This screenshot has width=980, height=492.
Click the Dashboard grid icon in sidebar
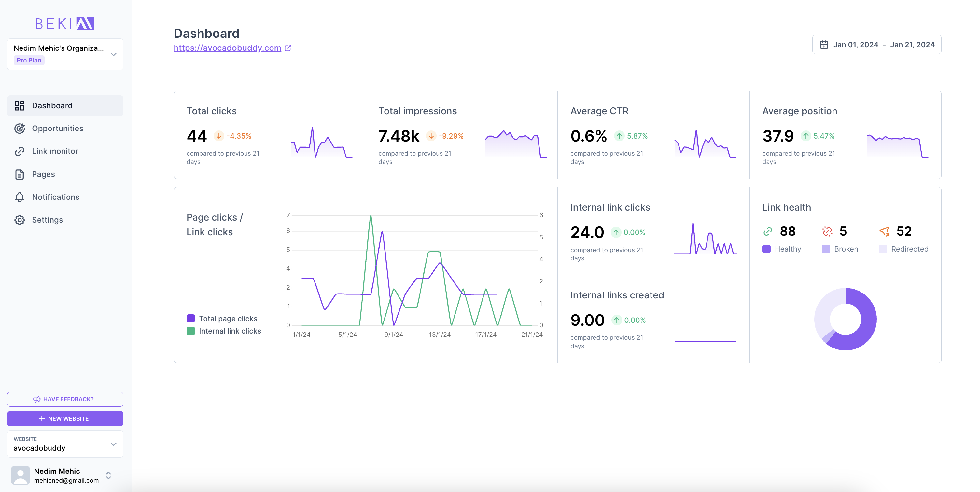20,106
